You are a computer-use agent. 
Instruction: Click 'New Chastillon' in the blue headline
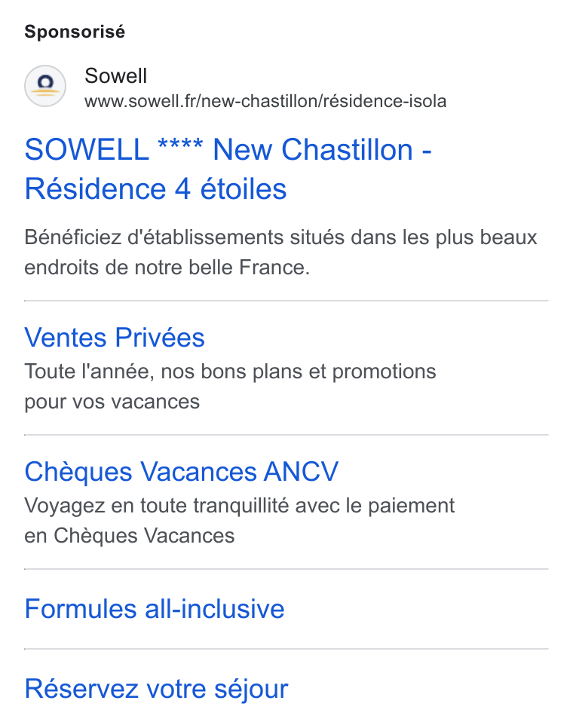click(x=313, y=150)
